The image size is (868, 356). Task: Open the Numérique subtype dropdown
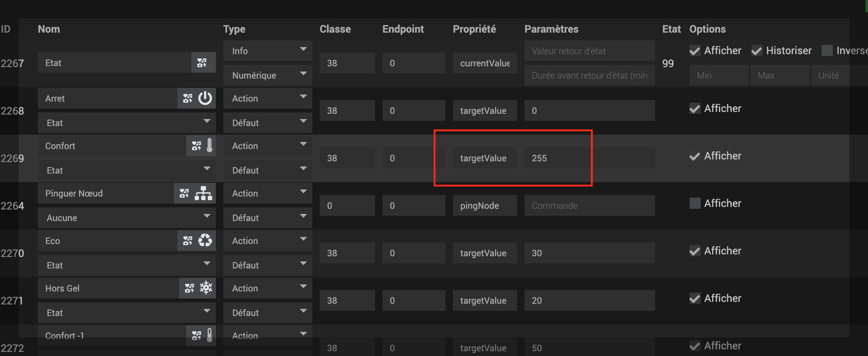(267, 75)
